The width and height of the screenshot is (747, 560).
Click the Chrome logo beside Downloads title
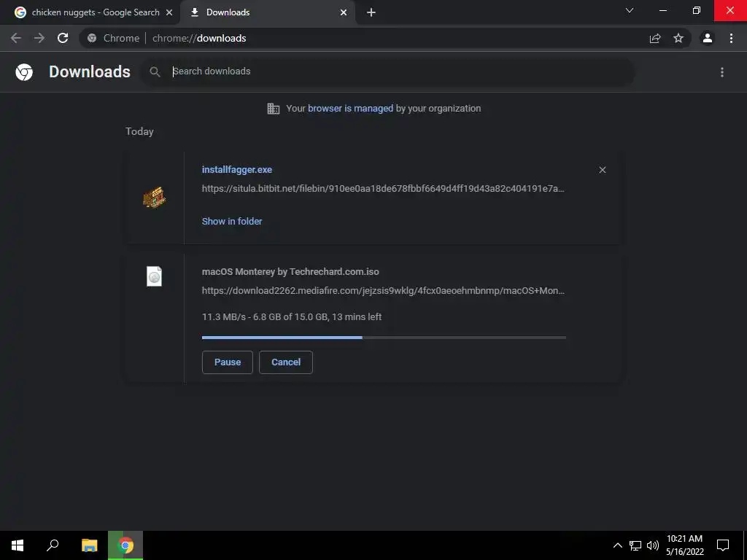(x=24, y=72)
